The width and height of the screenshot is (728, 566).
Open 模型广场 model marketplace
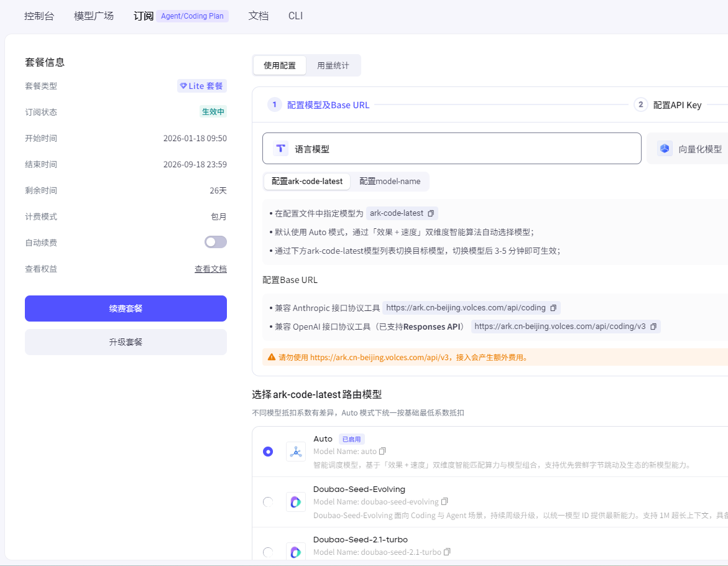pos(94,16)
